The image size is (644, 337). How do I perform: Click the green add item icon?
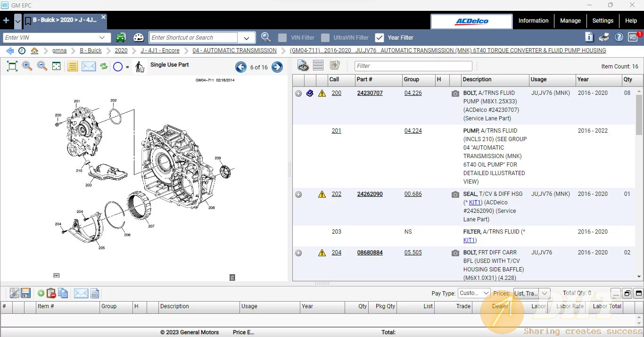41,294
